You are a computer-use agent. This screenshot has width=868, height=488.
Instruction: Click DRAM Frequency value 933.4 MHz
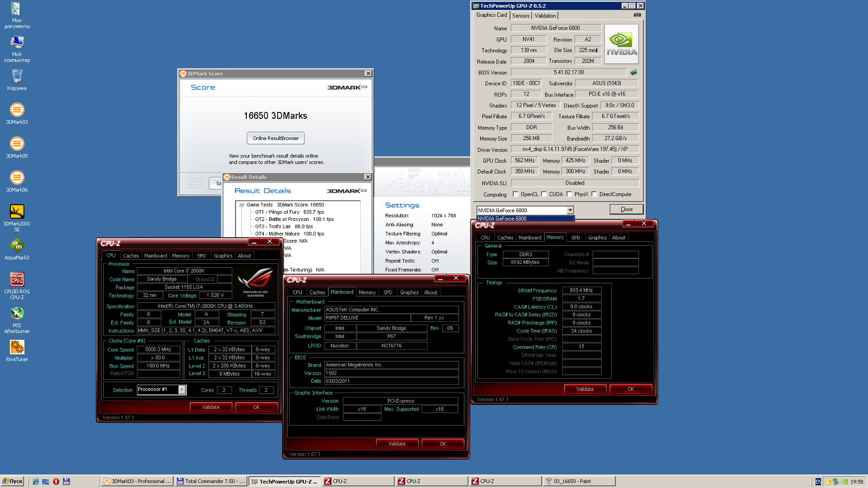point(582,290)
